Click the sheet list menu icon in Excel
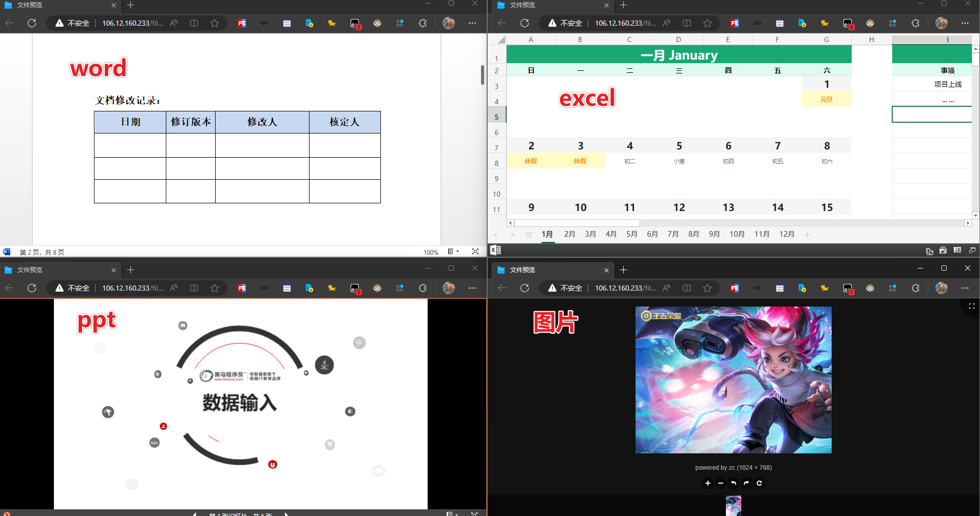The width and height of the screenshot is (980, 516). [529, 235]
